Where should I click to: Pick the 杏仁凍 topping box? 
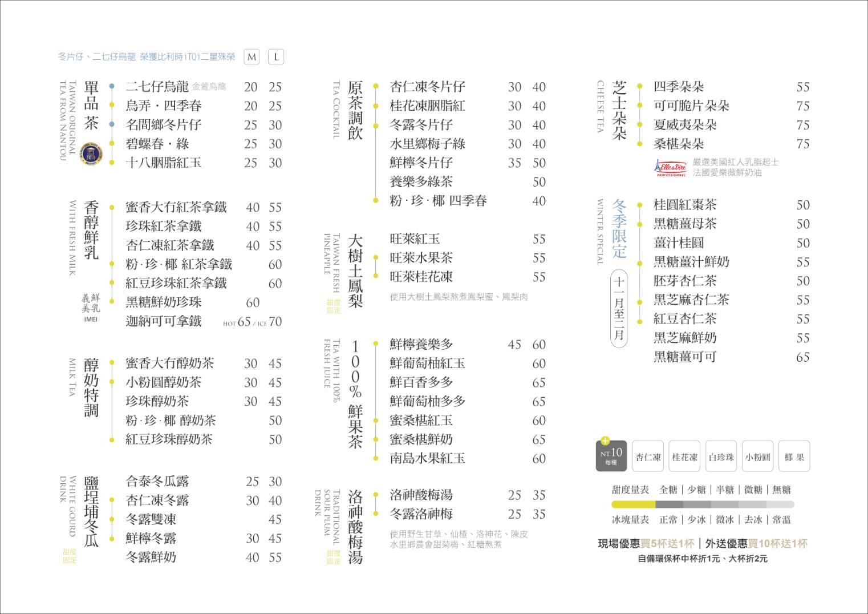click(x=648, y=457)
